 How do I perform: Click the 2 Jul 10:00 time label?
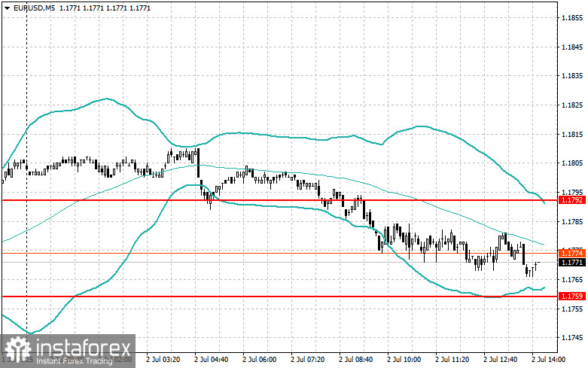404,360
